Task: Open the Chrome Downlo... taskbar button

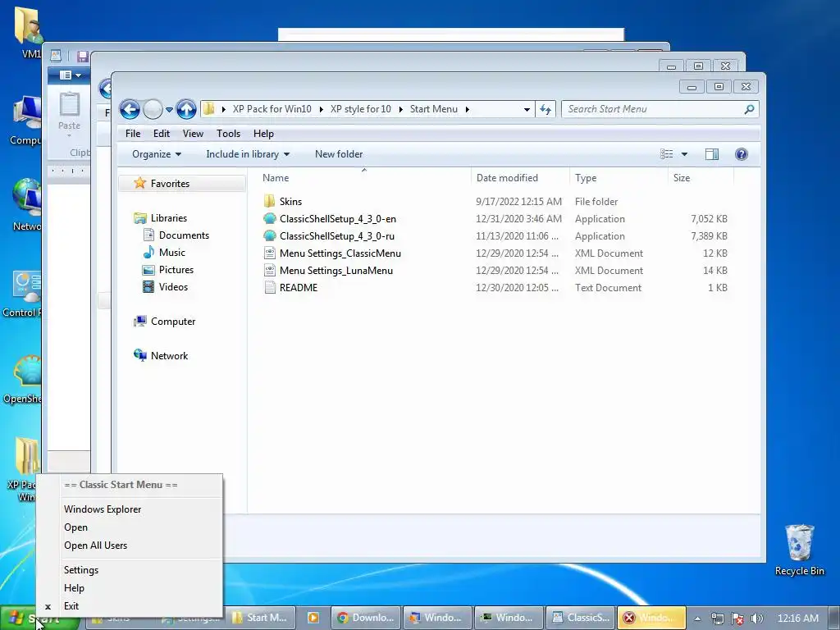Action: tap(366, 618)
